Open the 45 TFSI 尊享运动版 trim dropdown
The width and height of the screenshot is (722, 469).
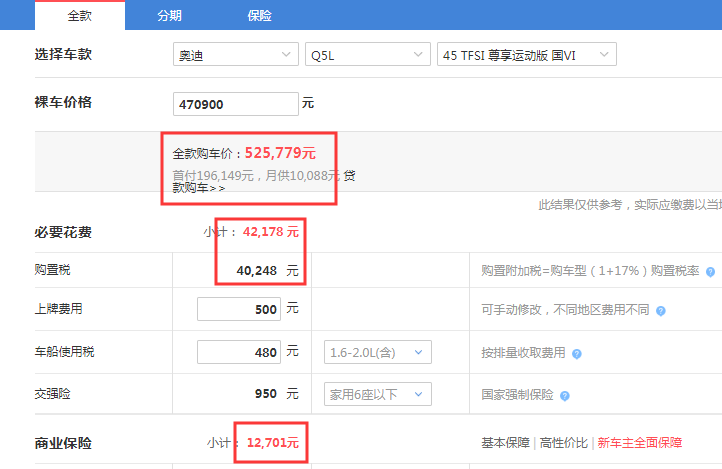pos(526,54)
